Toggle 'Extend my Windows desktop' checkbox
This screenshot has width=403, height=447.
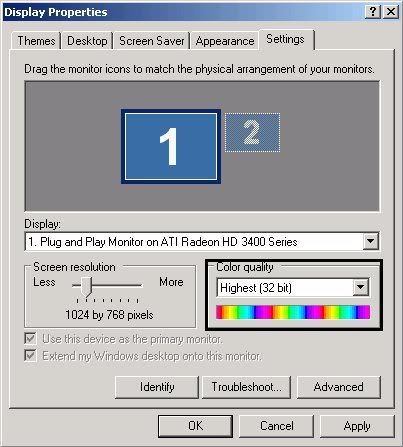click(30, 355)
